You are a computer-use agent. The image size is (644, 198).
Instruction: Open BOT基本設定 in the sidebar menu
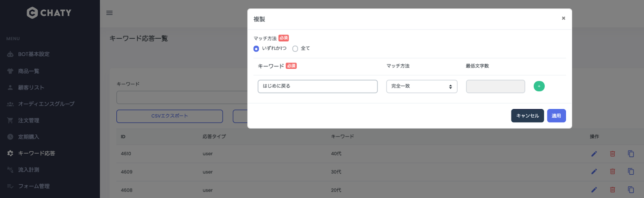click(x=34, y=54)
